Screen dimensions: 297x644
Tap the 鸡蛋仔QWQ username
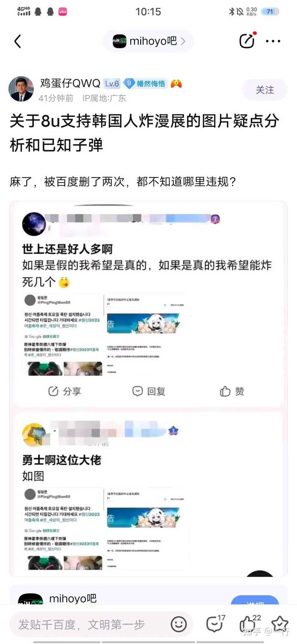coord(70,83)
